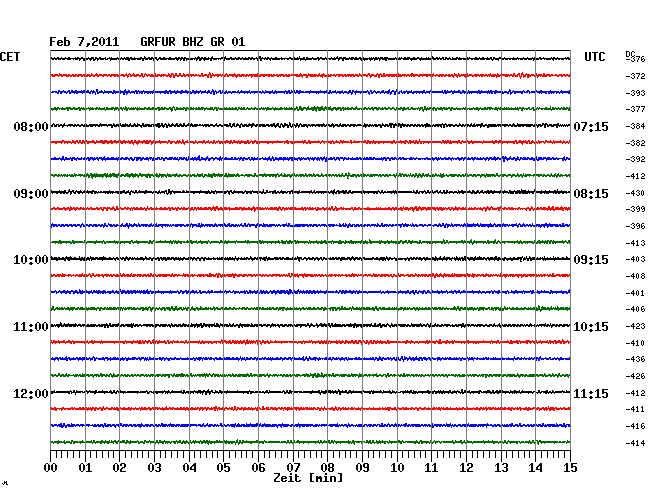Click minute tick label '11' on x-axis

pyautogui.click(x=431, y=468)
